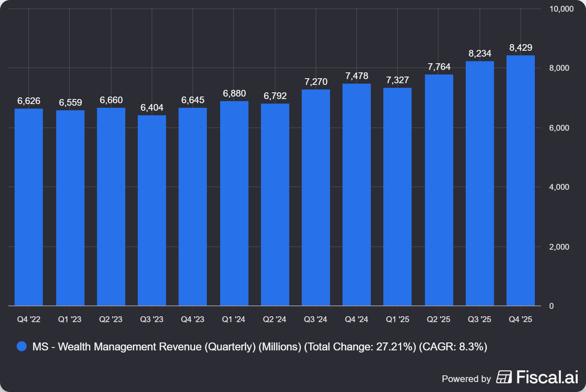This screenshot has width=586, height=392.
Task: Click the 10,000 y-axis label
Action: [x=561, y=9]
